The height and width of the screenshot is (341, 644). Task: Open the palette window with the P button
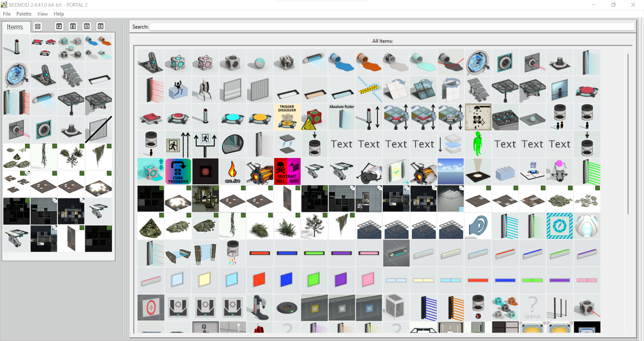coord(59,26)
